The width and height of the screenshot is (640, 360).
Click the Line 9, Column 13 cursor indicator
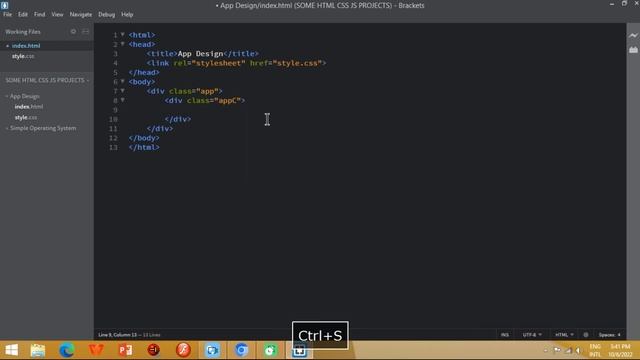(x=118, y=335)
